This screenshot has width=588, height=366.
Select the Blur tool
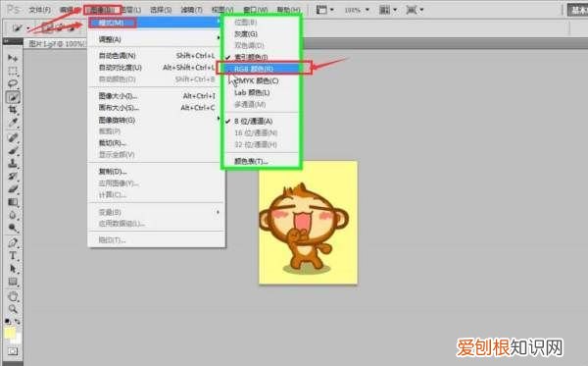[x=13, y=215]
